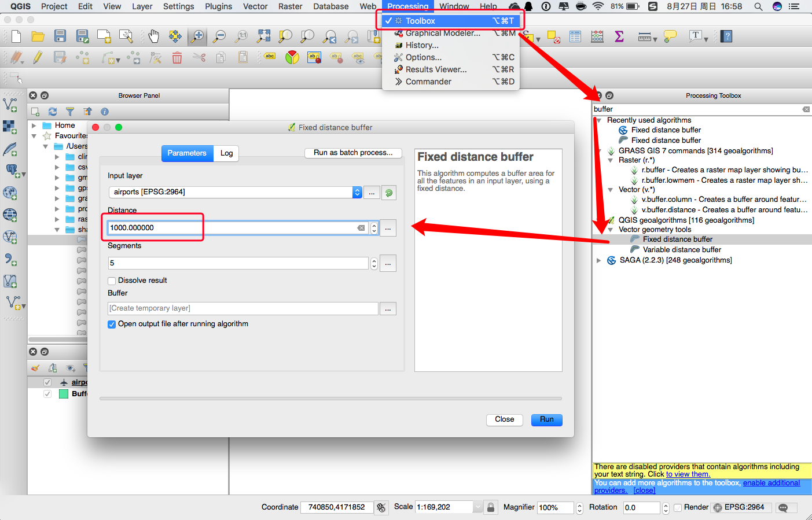Click the Segments value field

(x=238, y=263)
